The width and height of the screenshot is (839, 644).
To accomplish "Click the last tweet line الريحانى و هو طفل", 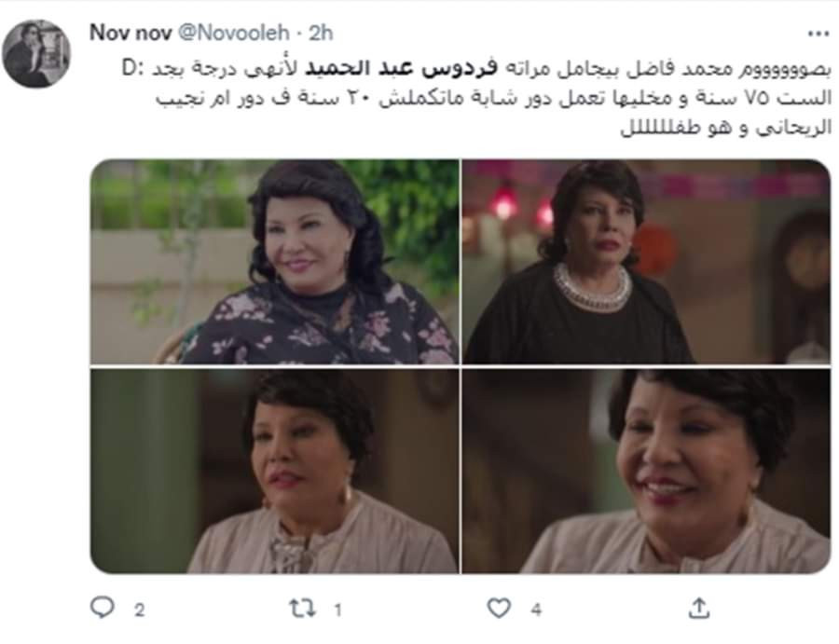I will click(726, 129).
